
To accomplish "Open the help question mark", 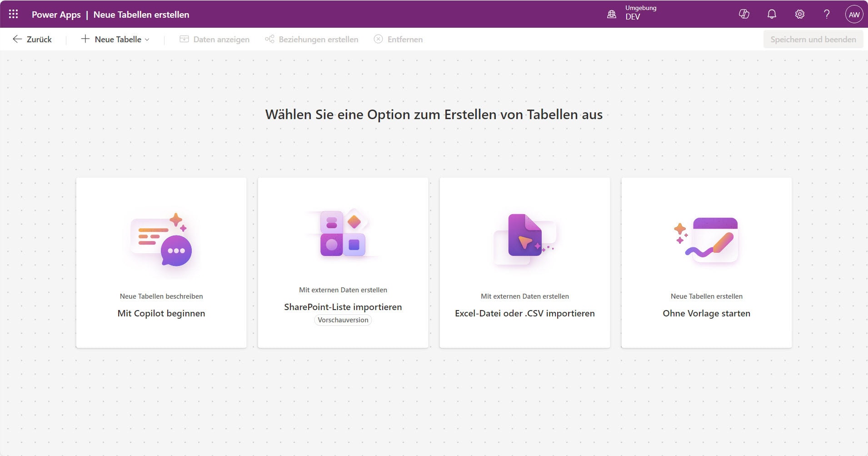I will click(x=827, y=14).
